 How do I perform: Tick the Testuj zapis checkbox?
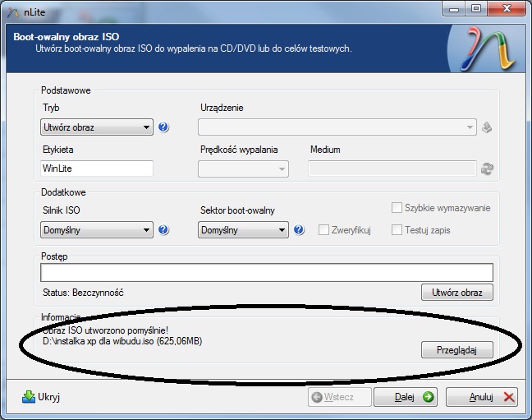click(x=397, y=230)
